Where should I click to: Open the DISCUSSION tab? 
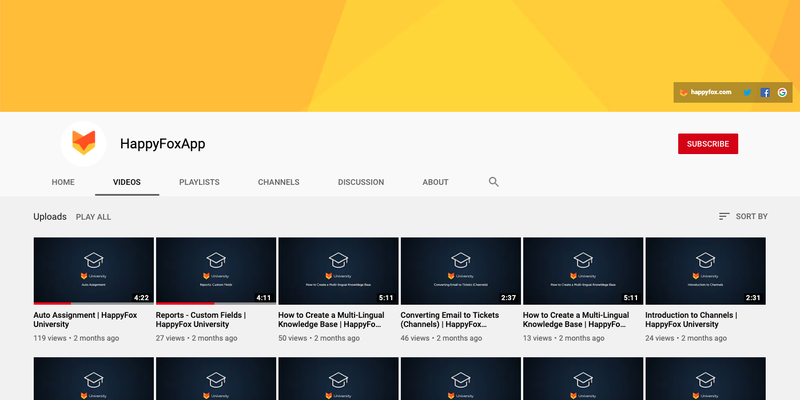pos(361,182)
